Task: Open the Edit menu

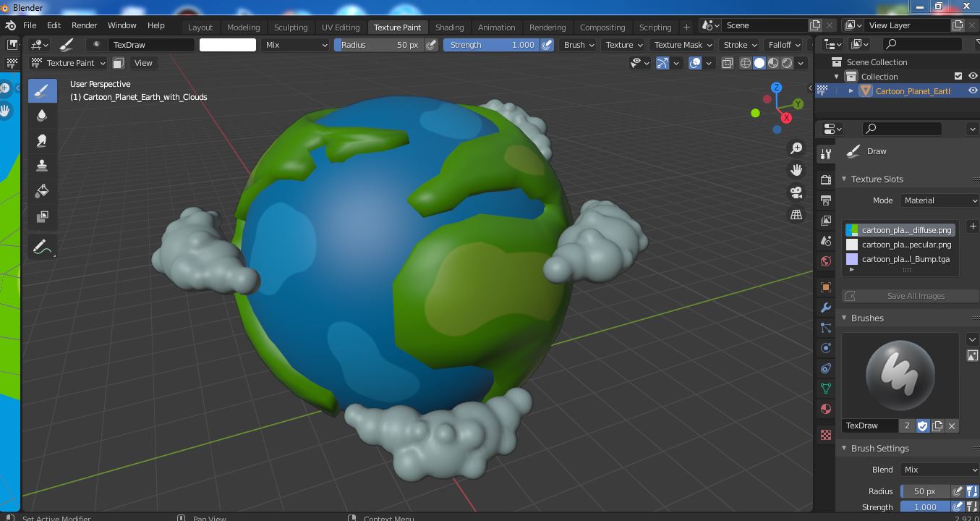Action: point(54,25)
